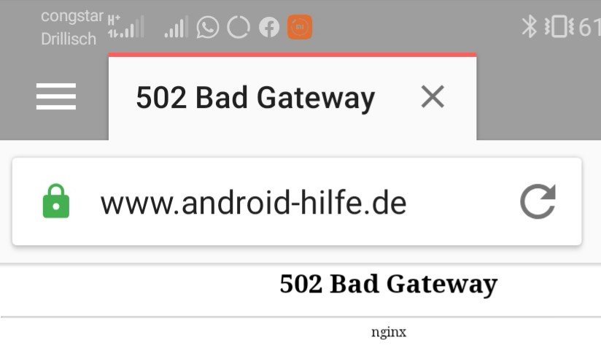This screenshot has height=364, width=601.
Task: Reload the android-hilfe.de page
Action: point(538,201)
